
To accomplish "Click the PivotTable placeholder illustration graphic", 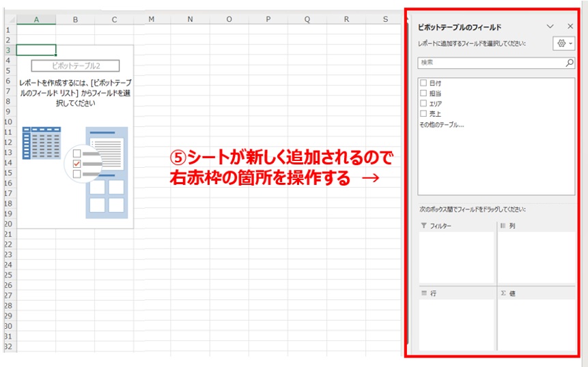I will point(75,172).
